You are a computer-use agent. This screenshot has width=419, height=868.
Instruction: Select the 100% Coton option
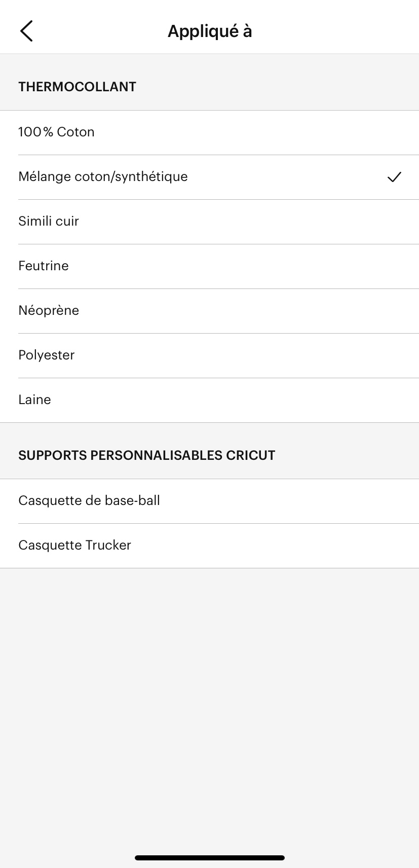pos(56,132)
